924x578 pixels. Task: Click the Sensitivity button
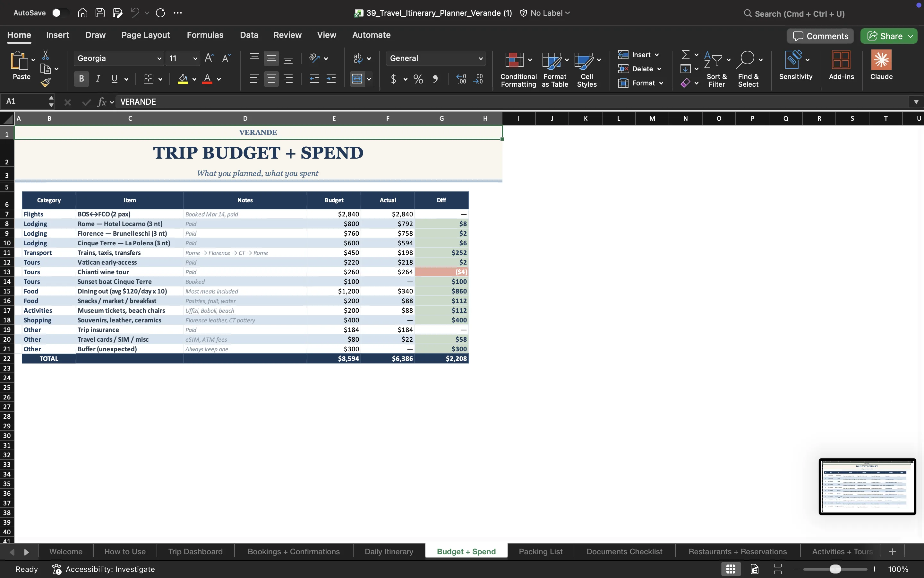pos(796,65)
